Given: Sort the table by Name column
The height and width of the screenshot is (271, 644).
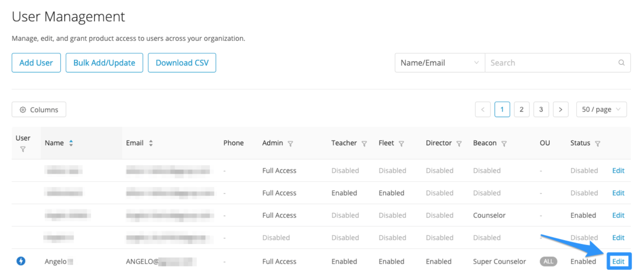Looking at the screenshot, I should point(71,143).
